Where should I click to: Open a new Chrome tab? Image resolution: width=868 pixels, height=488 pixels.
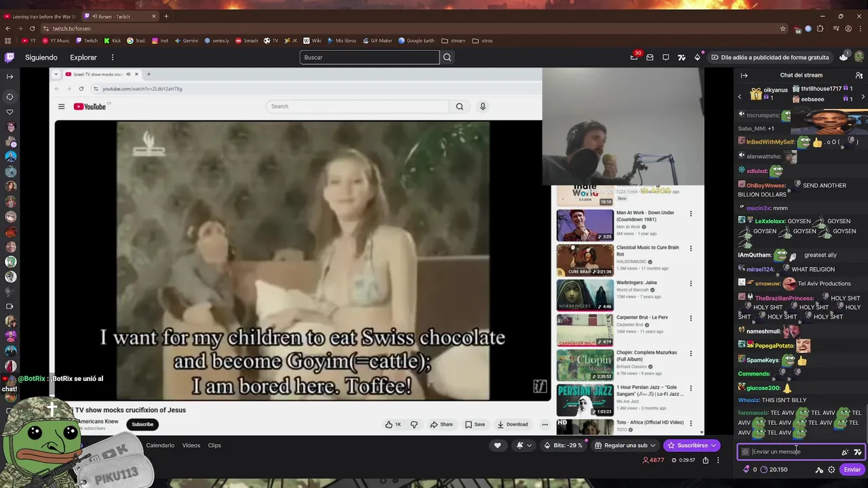(166, 16)
